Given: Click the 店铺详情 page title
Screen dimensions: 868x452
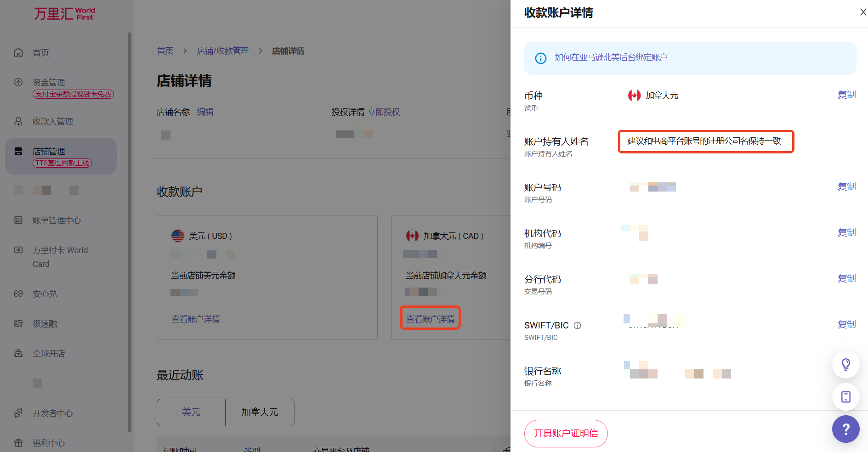Looking at the screenshot, I should click(184, 81).
